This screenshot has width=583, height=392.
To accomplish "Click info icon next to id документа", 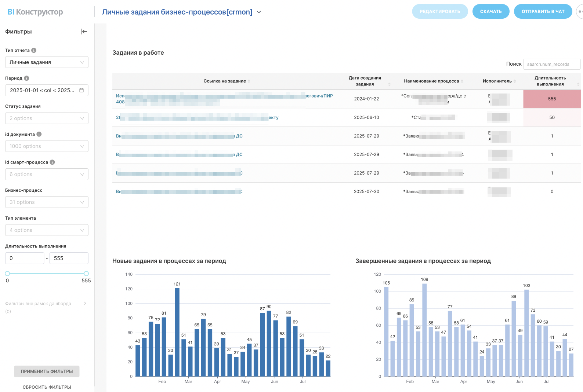I will click(x=39, y=134).
